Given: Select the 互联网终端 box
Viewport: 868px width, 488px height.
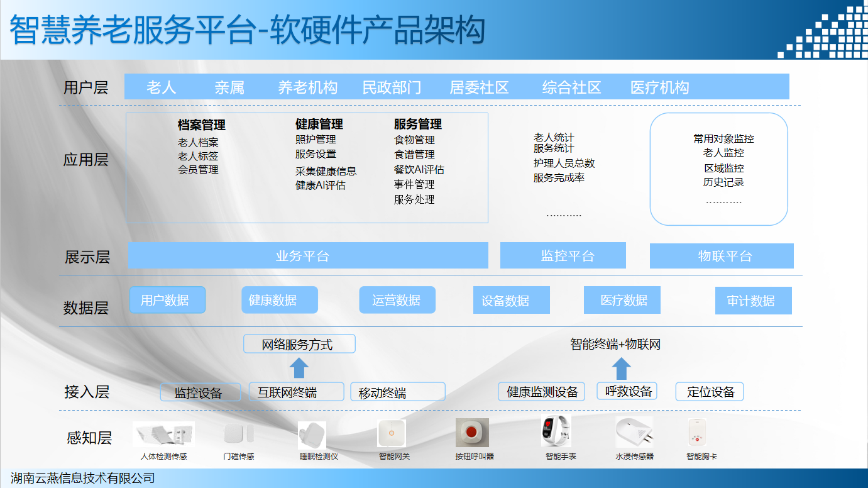Looking at the screenshot, I should pyautogui.click(x=297, y=392).
